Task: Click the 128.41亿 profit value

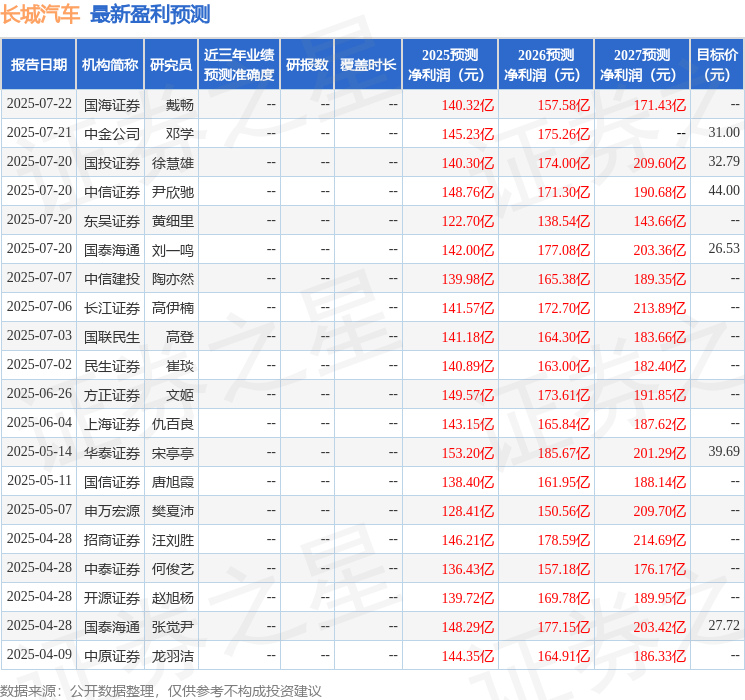Action: [468, 511]
